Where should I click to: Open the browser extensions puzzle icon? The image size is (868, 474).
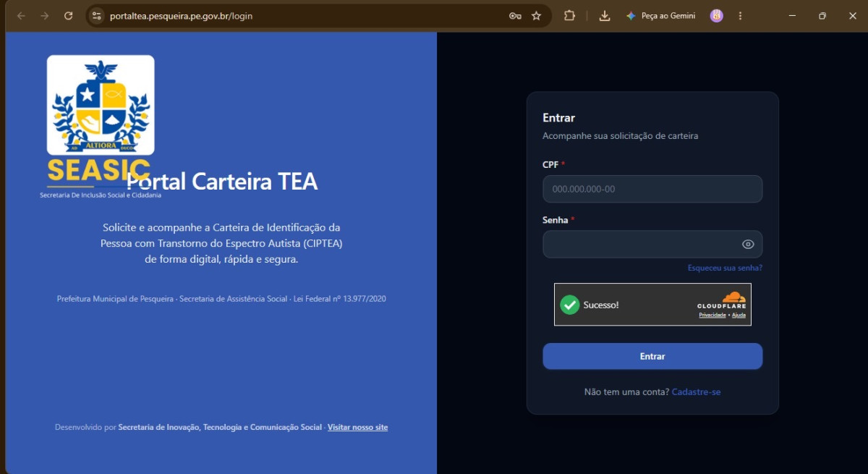[x=569, y=15]
